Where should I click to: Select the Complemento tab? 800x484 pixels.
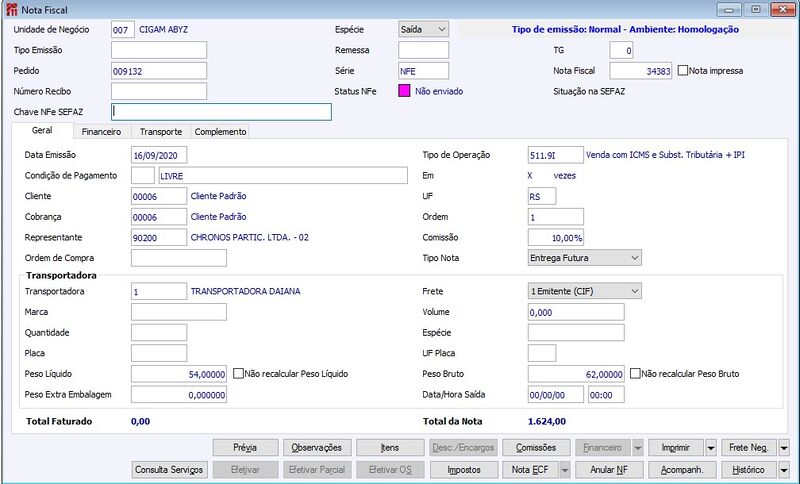click(220, 132)
